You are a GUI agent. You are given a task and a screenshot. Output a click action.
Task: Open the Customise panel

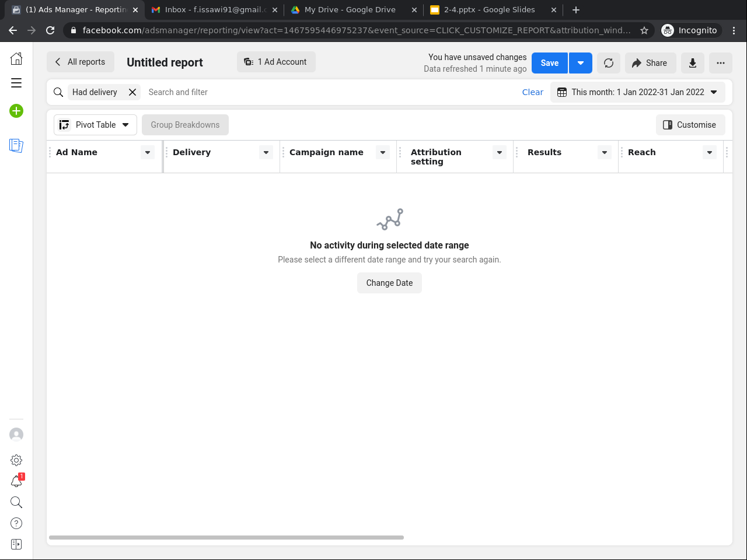coord(690,125)
